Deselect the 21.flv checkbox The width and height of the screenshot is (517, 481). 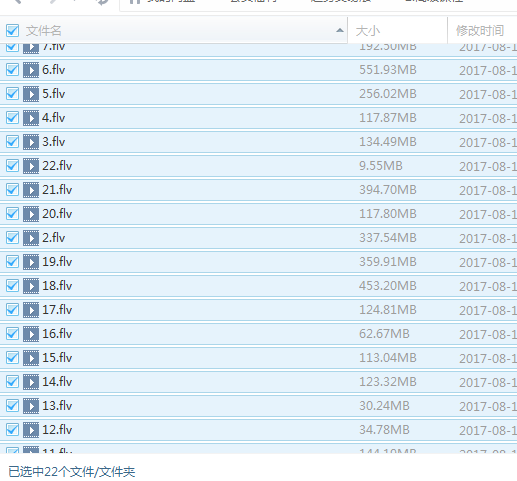click(12, 190)
